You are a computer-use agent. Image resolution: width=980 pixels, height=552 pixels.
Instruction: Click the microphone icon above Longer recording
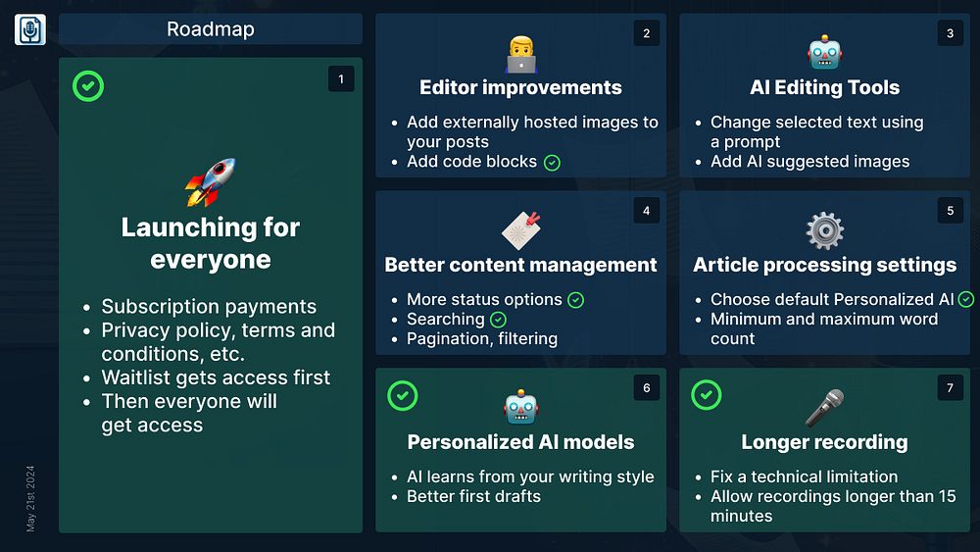coord(824,408)
